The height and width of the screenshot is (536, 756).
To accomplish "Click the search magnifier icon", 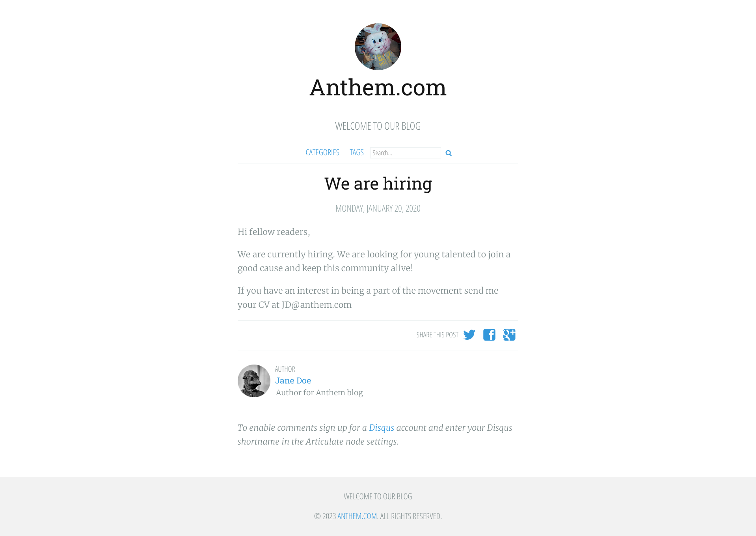I will (x=449, y=153).
